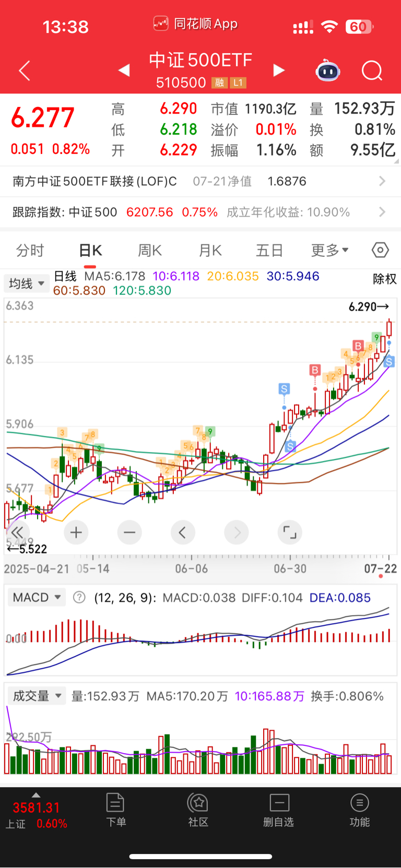Viewport: 401px width, 868px height.
Task: Tap the current price 6.277
Action: pyautogui.click(x=43, y=117)
